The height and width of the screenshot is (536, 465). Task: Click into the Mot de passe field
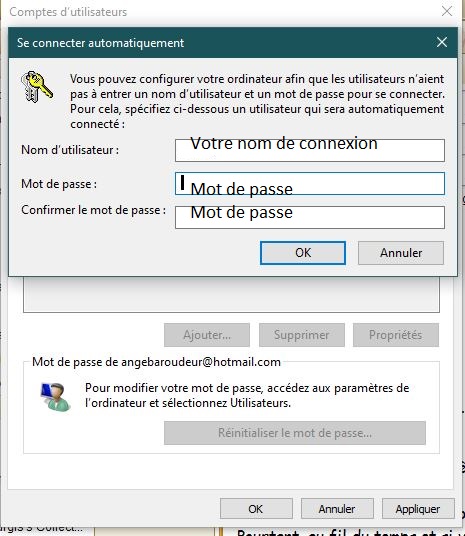[310, 184]
